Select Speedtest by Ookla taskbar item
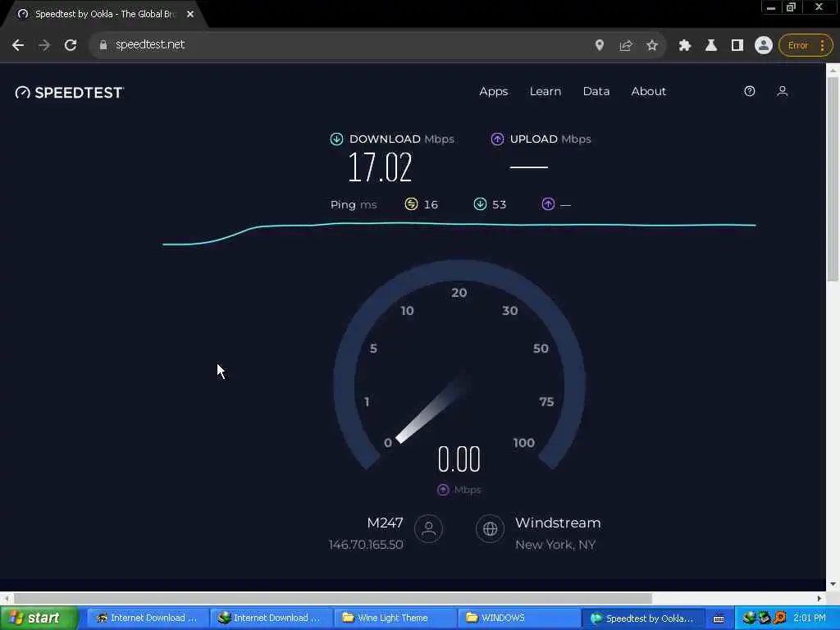The width and height of the screenshot is (840, 630). (x=643, y=619)
